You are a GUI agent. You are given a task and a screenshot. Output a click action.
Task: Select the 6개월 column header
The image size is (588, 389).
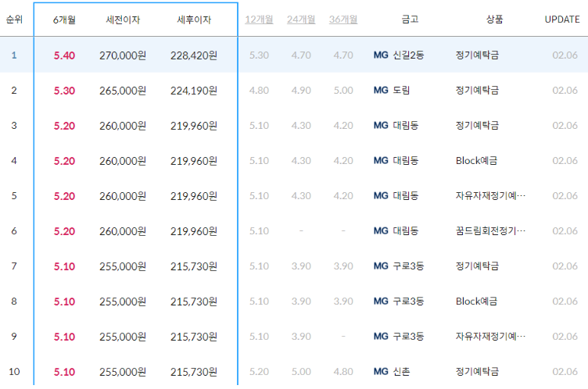tap(64, 20)
